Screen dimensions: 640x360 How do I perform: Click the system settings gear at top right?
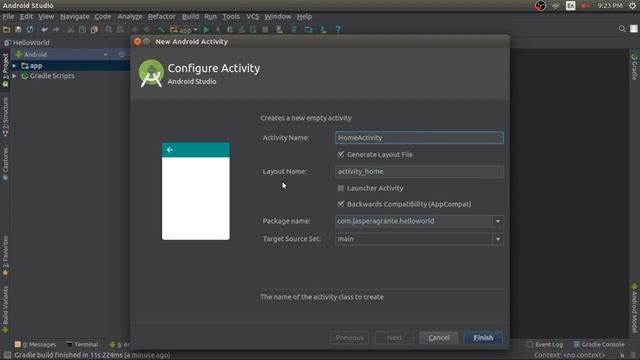click(632, 6)
